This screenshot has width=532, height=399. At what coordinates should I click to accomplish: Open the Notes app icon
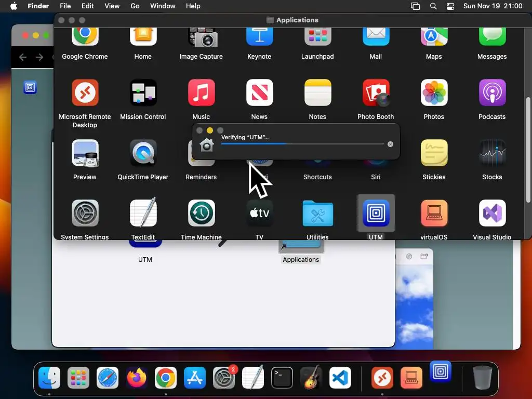pyautogui.click(x=317, y=92)
